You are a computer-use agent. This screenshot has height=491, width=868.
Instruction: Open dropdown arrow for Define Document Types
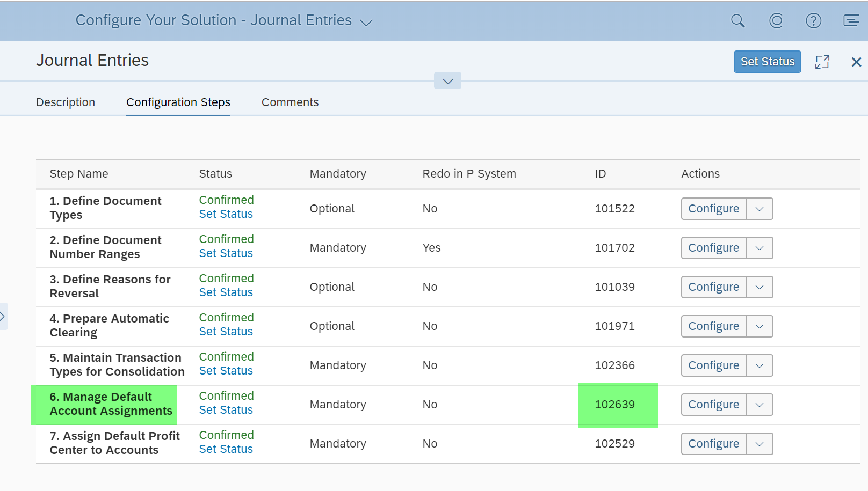click(759, 209)
